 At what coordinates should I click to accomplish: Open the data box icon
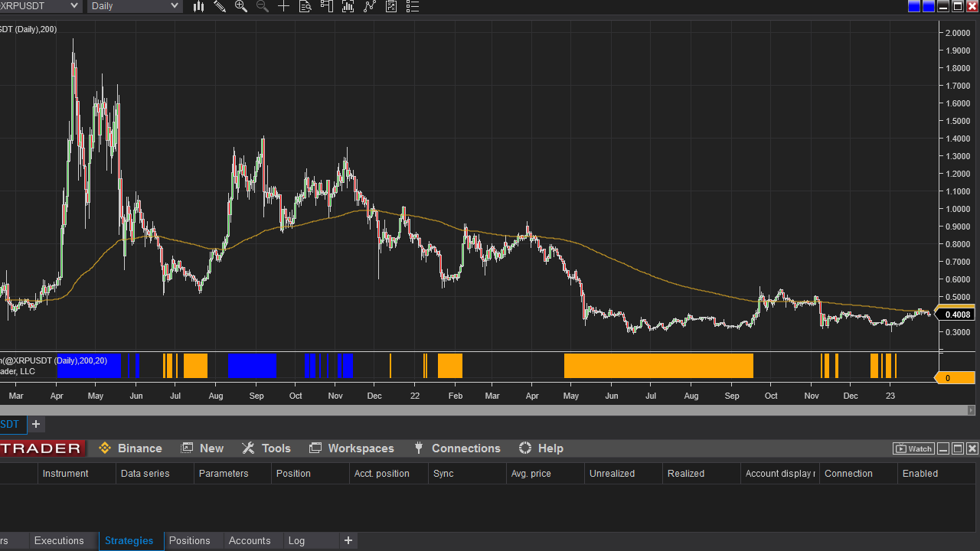(x=305, y=6)
